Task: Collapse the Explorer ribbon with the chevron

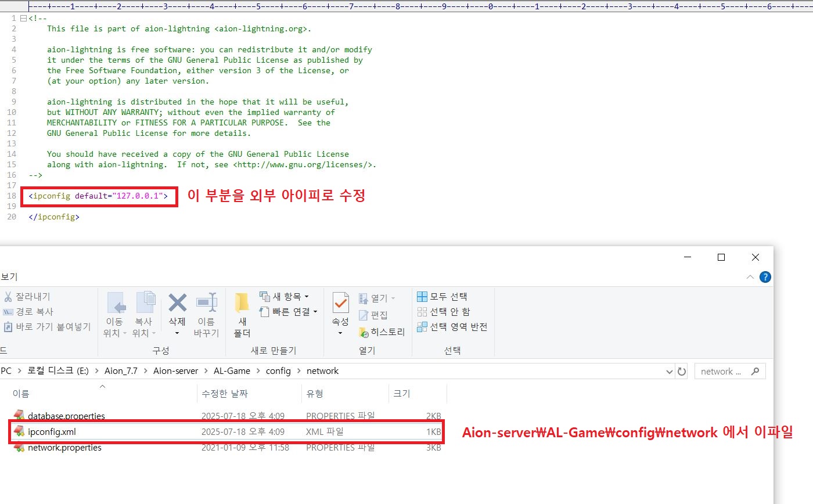Action: [x=750, y=277]
